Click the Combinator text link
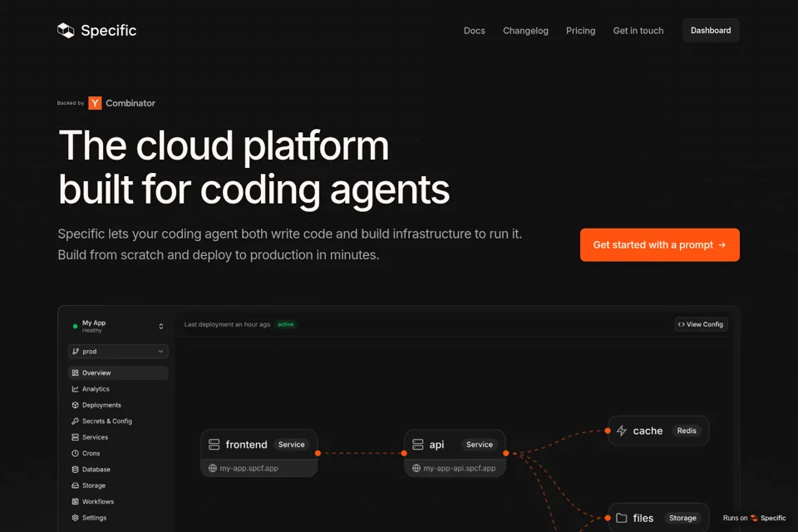The width and height of the screenshot is (798, 532). 131,103
